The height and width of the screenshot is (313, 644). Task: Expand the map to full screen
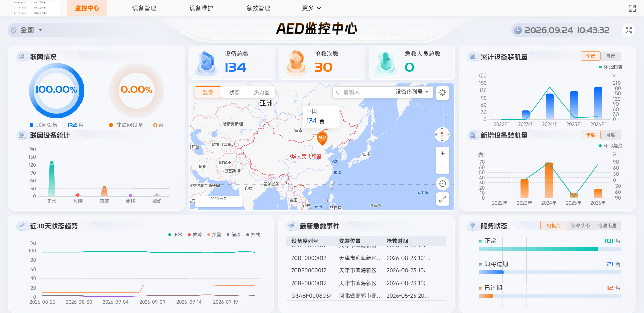point(443,199)
